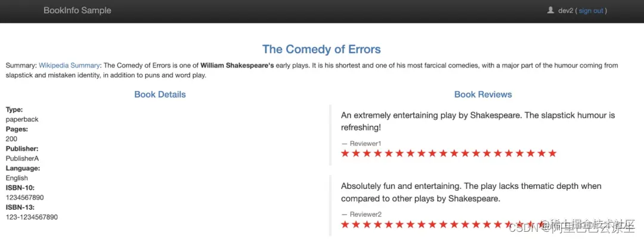Click the Reviewer2 author label
Screen dimensions: 644x239
pos(366,215)
